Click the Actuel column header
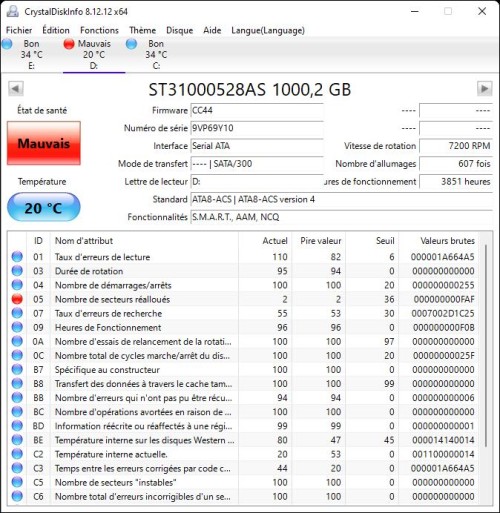The height and width of the screenshot is (513, 500). (265, 241)
